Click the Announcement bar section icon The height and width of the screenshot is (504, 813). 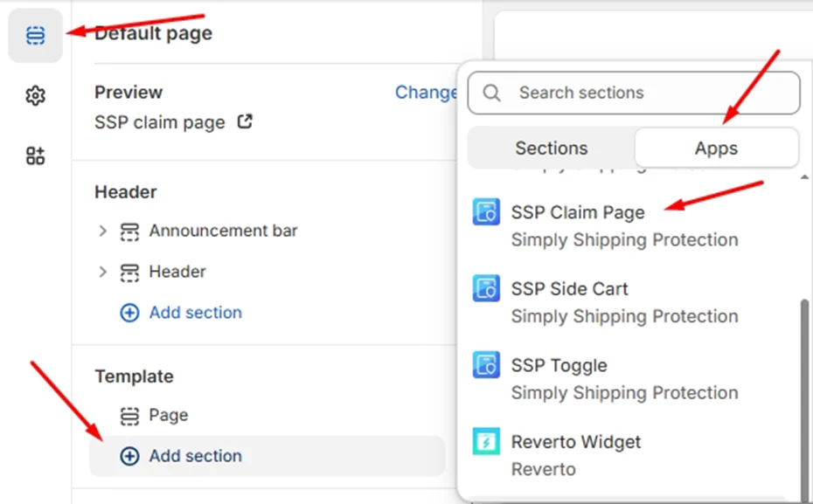(x=129, y=231)
